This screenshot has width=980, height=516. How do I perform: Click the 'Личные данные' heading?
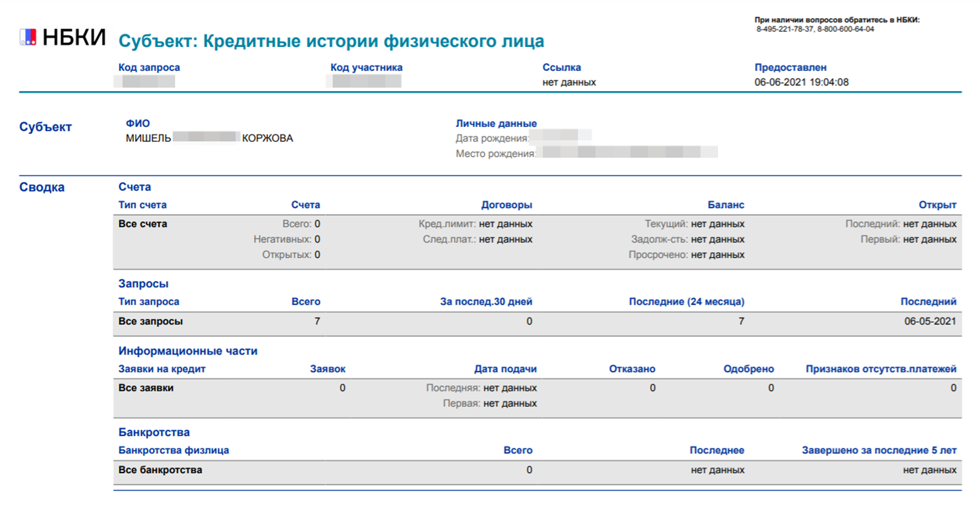coord(496,123)
